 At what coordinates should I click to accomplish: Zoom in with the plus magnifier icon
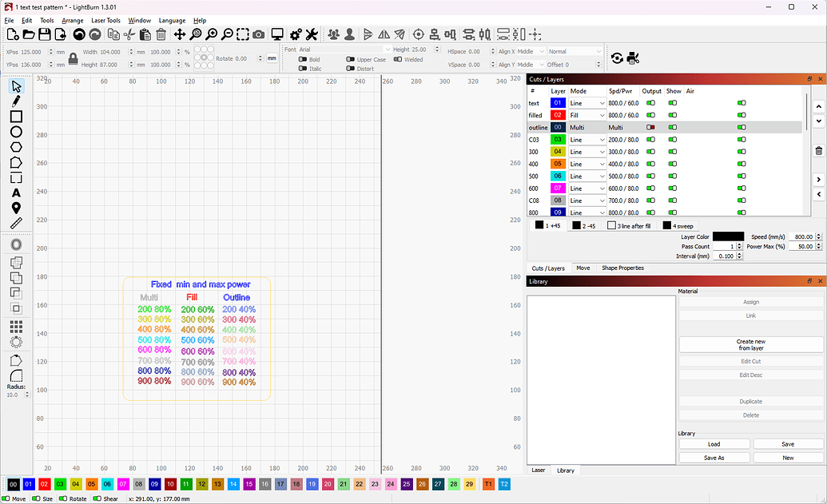click(211, 35)
